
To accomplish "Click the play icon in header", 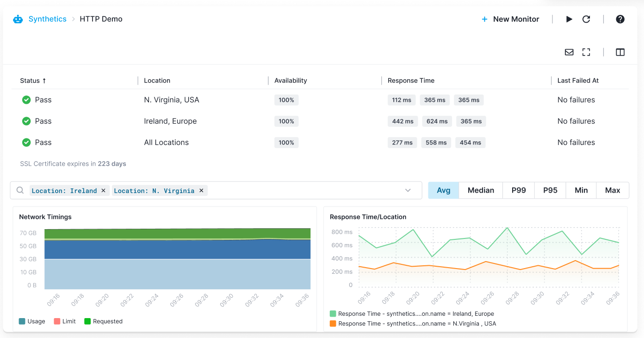I will point(569,19).
